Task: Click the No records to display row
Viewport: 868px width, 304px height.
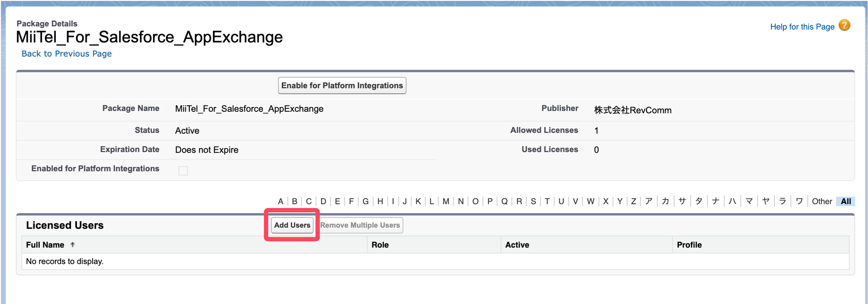Action: pyautogui.click(x=435, y=261)
